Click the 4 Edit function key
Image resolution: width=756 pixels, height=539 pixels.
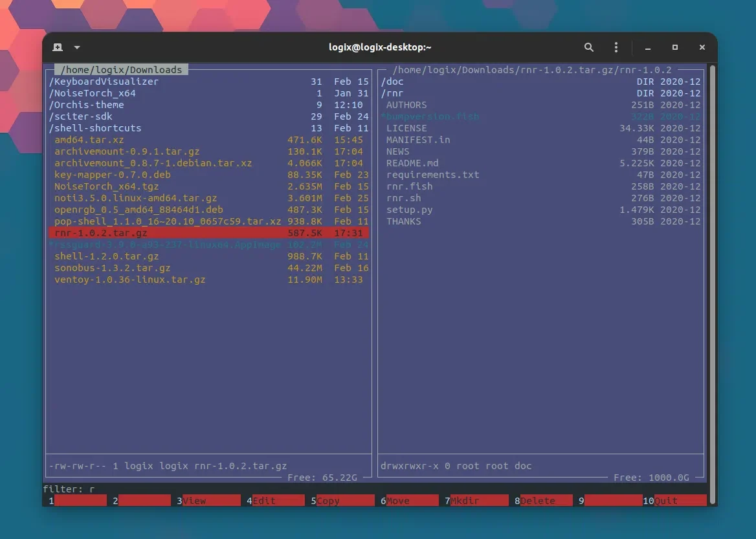pos(275,500)
